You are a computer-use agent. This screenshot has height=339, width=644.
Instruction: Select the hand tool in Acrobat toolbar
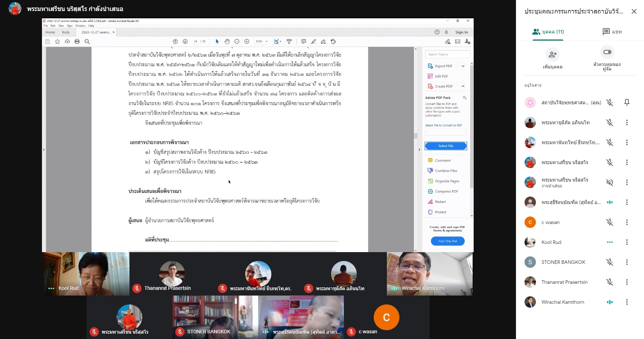227,42
